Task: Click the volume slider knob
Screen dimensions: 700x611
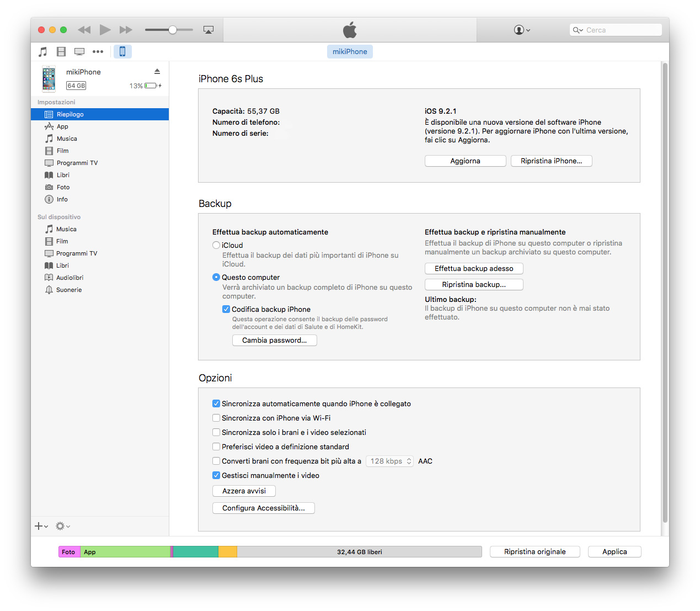Action: click(x=173, y=30)
